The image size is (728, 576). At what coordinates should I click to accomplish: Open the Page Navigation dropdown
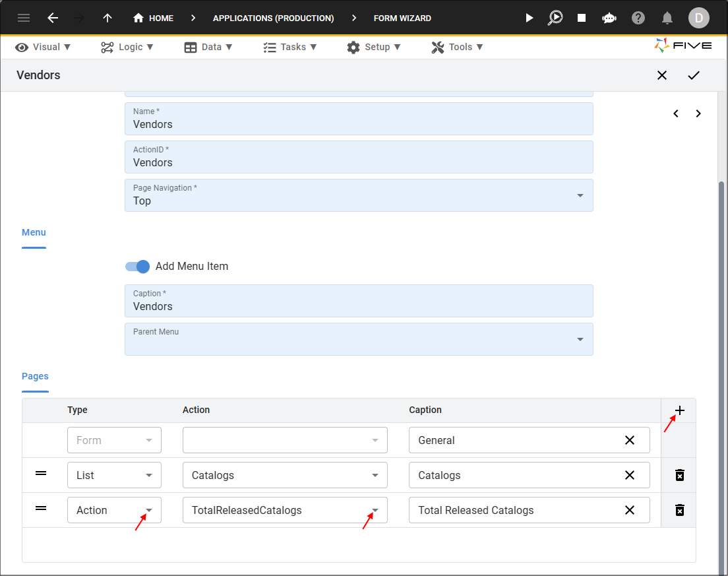[x=359, y=195]
